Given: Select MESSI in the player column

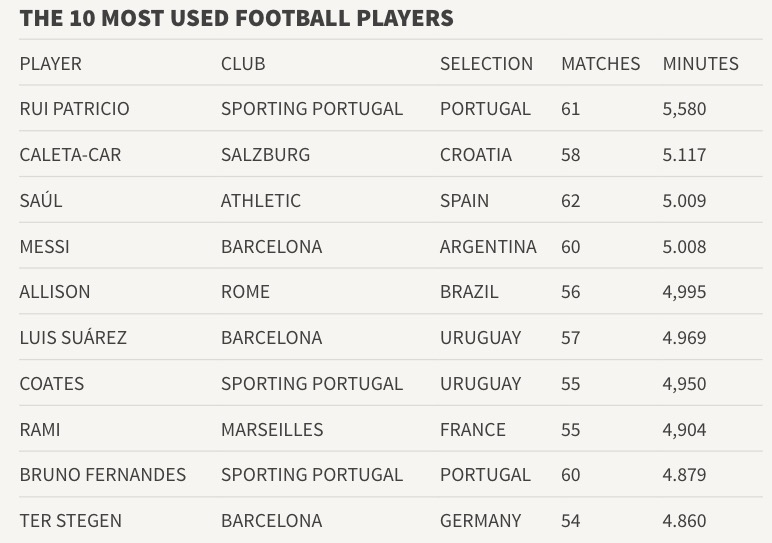Looking at the screenshot, I should pos(44,247).
